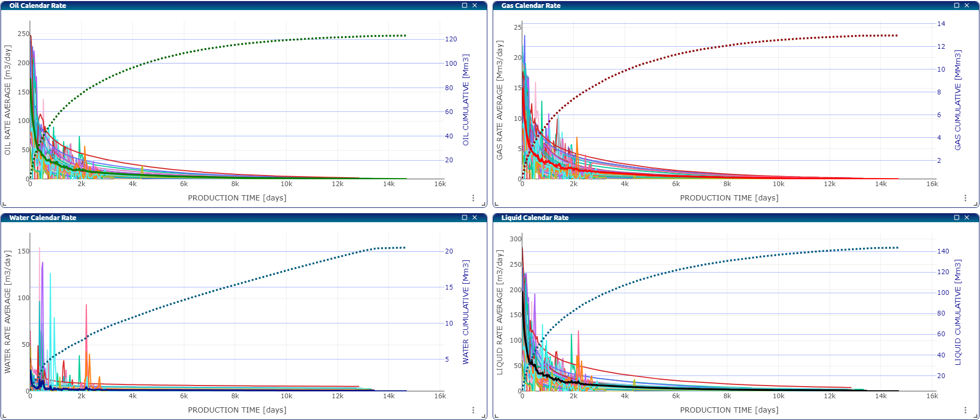Close the Oil Calendar Rate panel
The height and width of the screenshot is (420, 980).
[x=475, y=5]
